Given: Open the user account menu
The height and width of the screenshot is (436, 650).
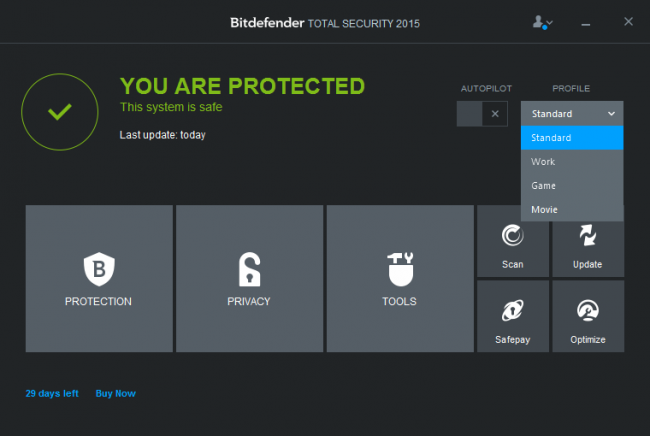Looking at the screenshot, I should 543,21.
